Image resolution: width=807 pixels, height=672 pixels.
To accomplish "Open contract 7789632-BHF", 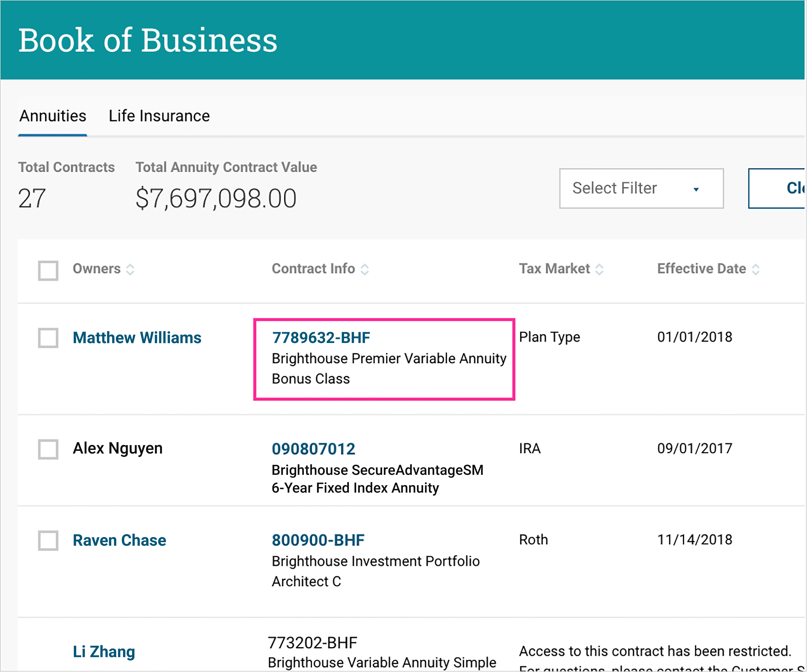I will (321, 338).
